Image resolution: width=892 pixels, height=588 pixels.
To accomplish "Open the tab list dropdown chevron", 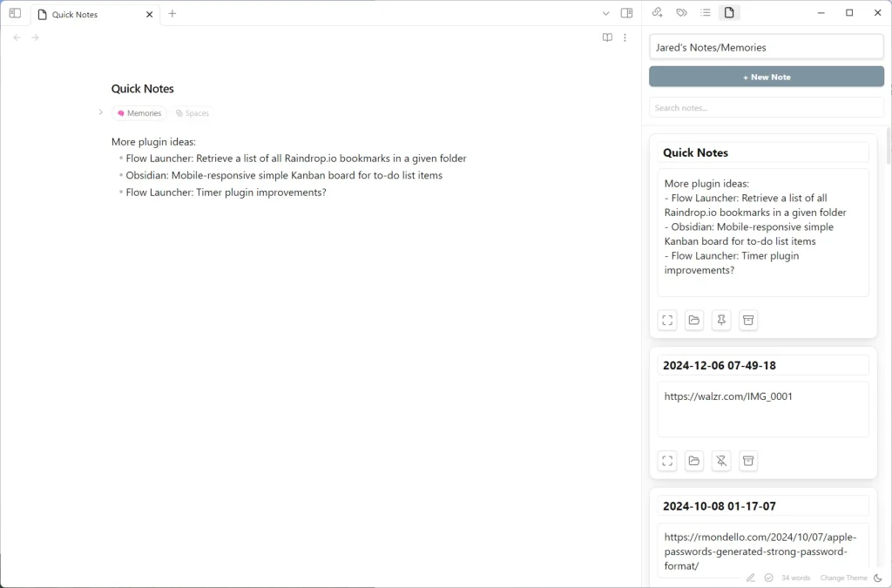I will [606, 14].
